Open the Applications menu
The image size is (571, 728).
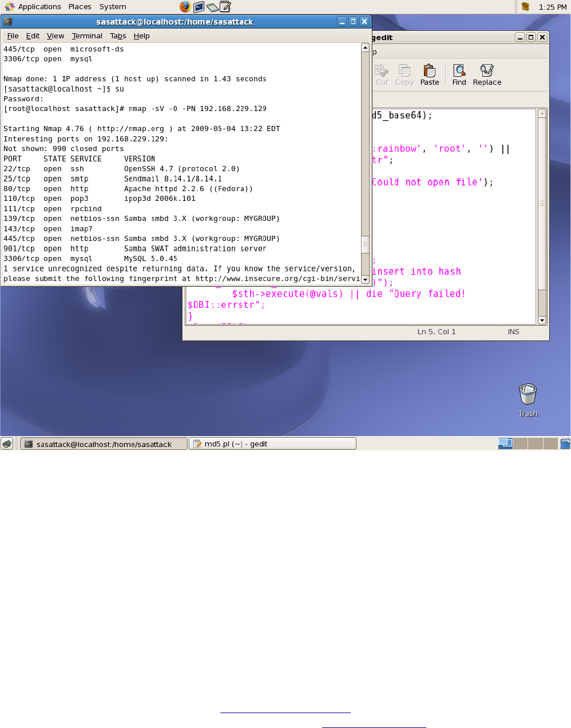[33, 7]
